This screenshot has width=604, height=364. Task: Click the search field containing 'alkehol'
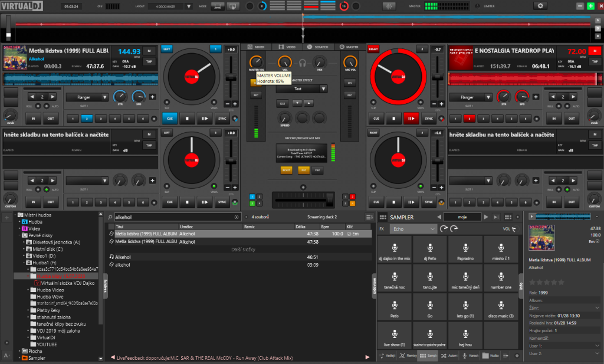click(171, 217)
